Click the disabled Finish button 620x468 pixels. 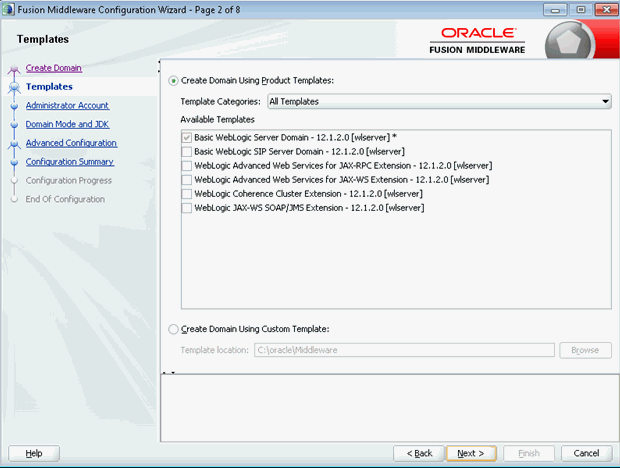(529, 453)
